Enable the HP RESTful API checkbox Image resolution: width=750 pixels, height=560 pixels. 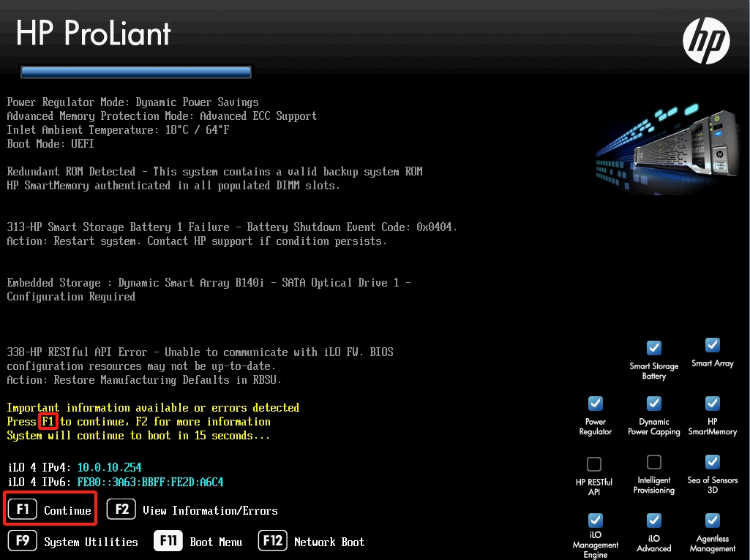pyautogui.click(x=595, y=464)
